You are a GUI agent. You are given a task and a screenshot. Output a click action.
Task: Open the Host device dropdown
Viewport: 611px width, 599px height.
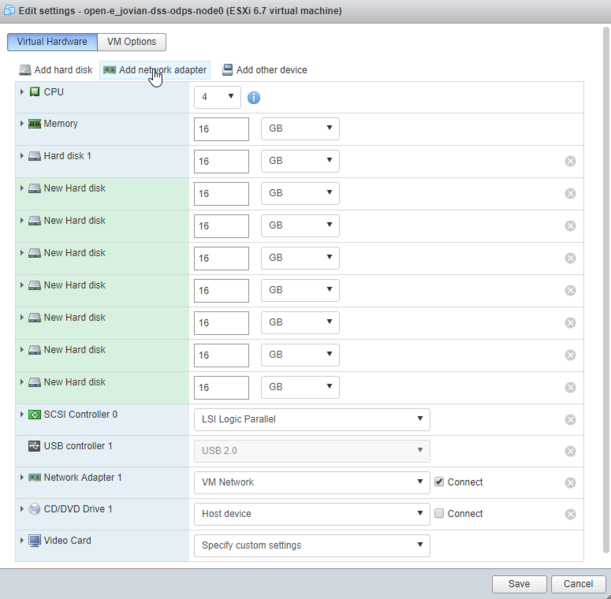312,514
